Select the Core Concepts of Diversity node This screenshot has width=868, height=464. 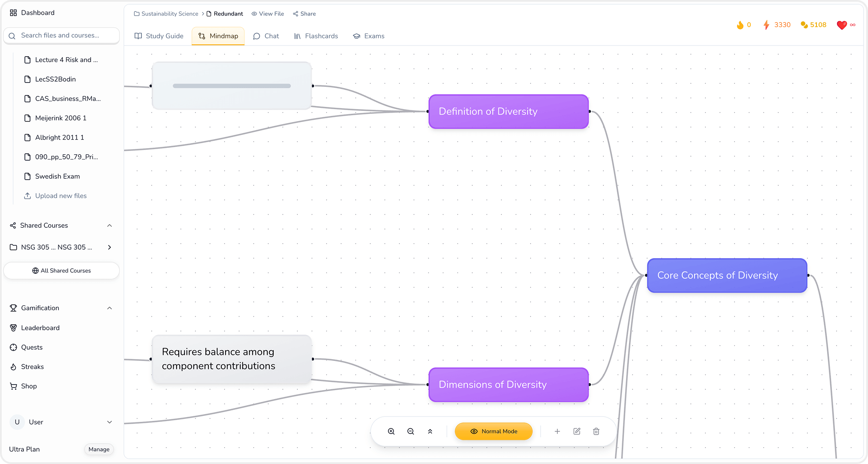(x=727, y=275)
